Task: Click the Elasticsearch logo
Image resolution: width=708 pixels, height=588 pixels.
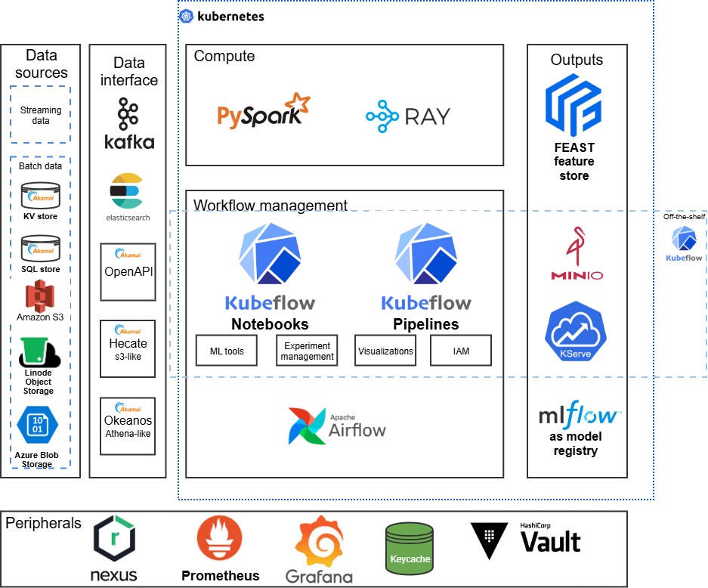Action: [128, 197]
